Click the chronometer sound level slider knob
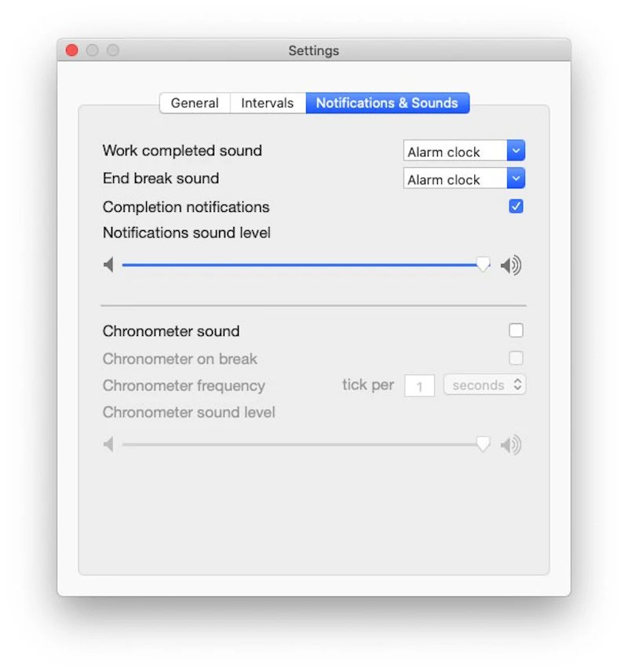The width and height of the screenshot is (628, 672). (x=484, y=445)
